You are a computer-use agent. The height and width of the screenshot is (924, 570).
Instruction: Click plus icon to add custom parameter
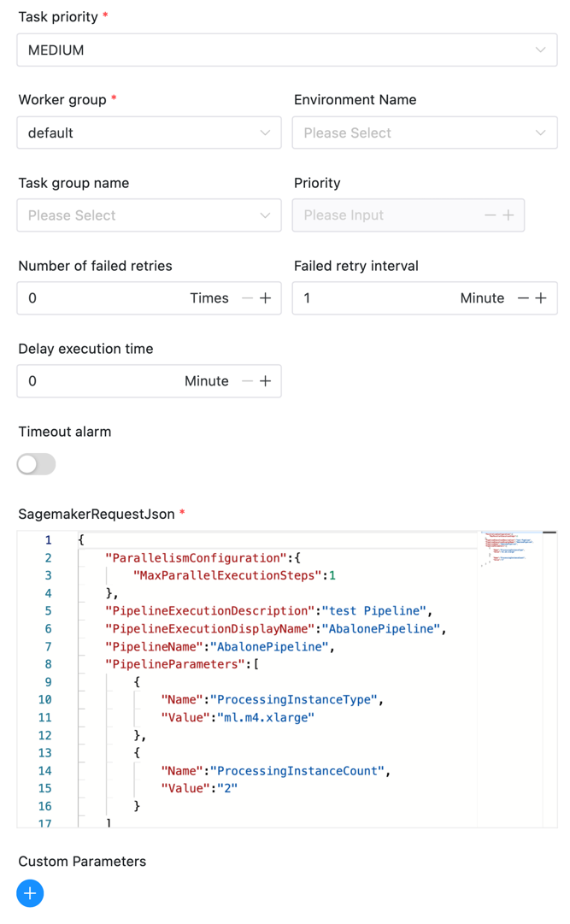(30, 893)
